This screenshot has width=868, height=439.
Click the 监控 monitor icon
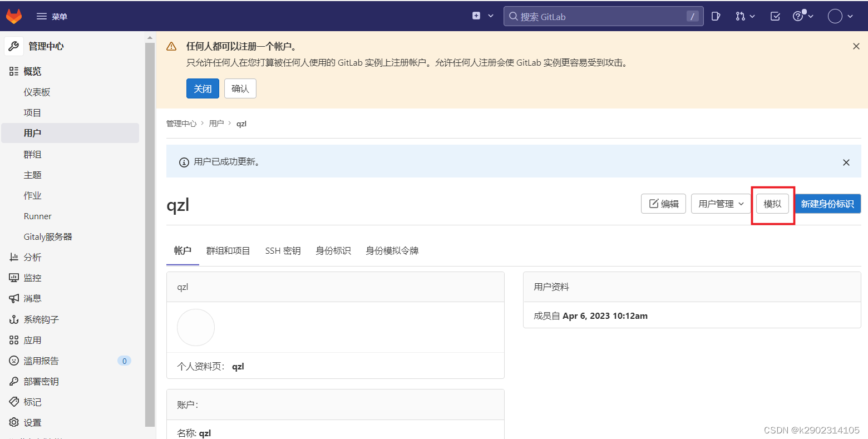14,278
